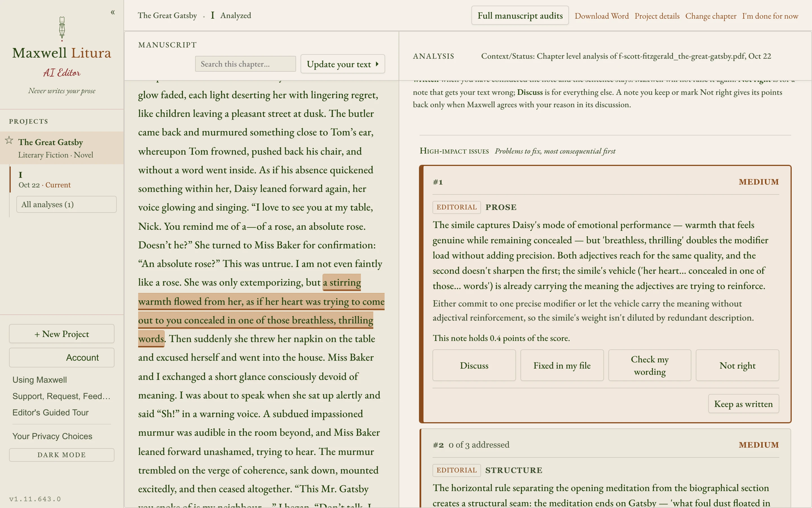Open the Update your text dropdown
The image size is (812, 508).
point(343,64)
